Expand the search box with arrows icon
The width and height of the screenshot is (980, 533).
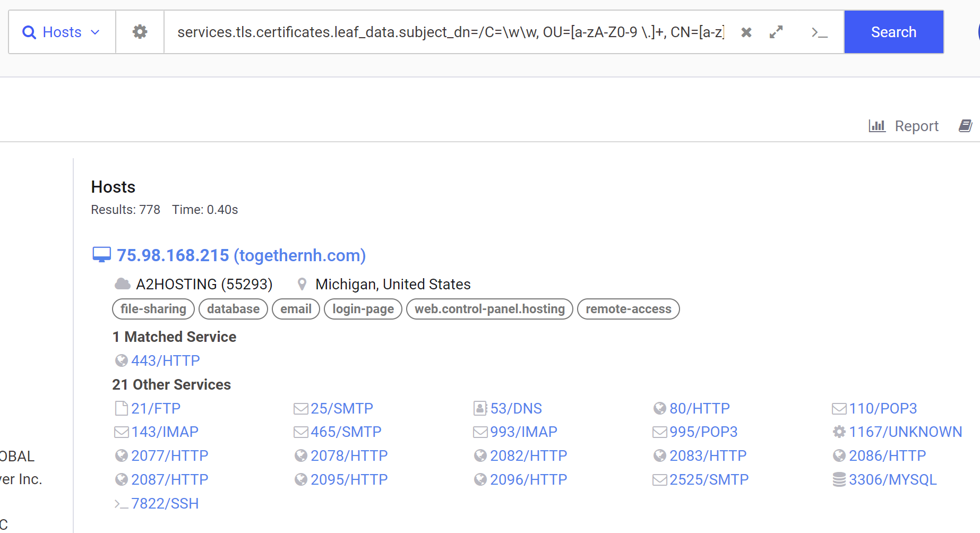(x=776, y=32)
